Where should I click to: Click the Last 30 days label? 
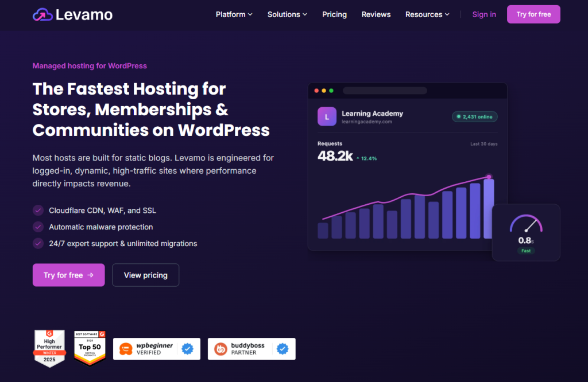[x=483, y=144]
